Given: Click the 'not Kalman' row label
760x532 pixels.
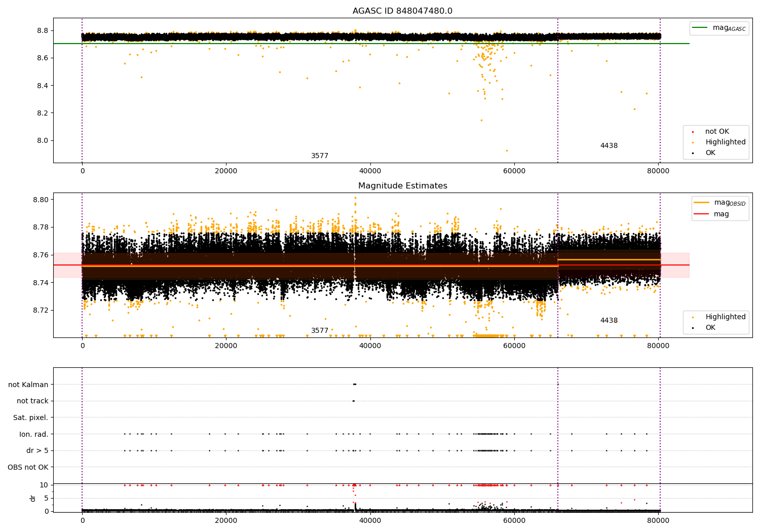Looking at the screenshot, I should (28, 385).
